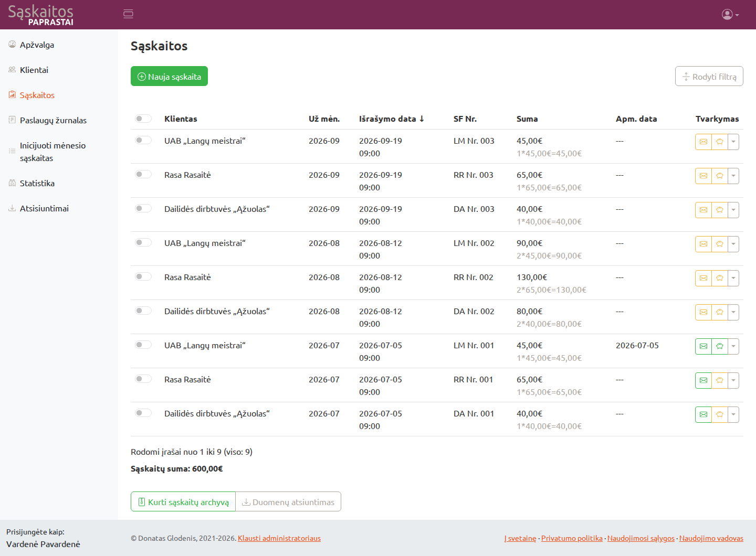Image resolution: width=756 pixels, height=556 pixels.
Task: Toggle the switch for invoice DA Nr. 002
Action: 143,311
